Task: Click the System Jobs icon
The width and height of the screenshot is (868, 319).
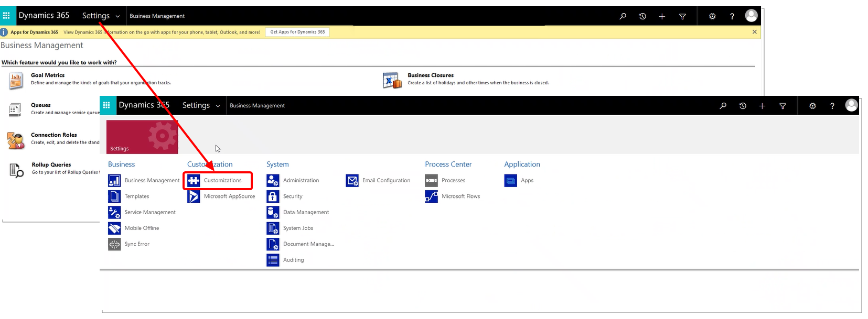Action: tap(273, 228)
